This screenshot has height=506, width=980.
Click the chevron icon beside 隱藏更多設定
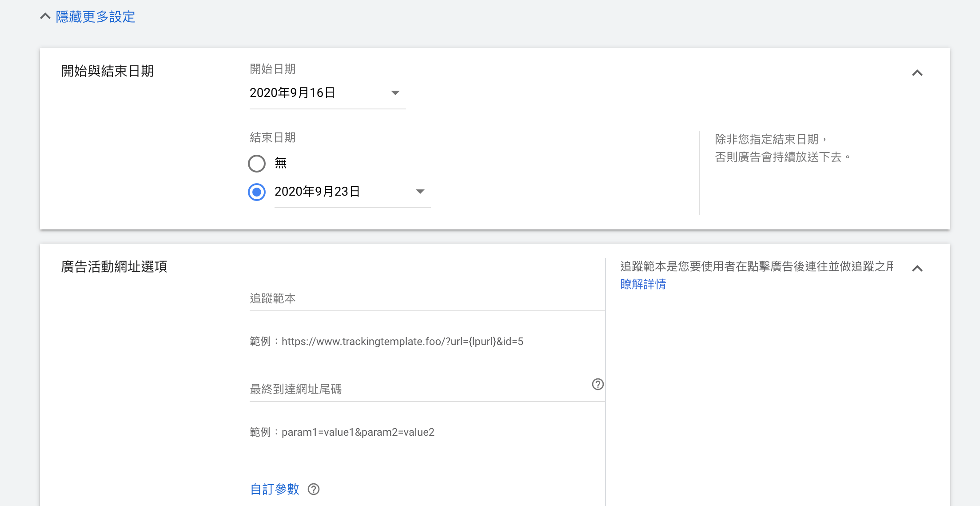pyautogui.click(x=45, y=16)
